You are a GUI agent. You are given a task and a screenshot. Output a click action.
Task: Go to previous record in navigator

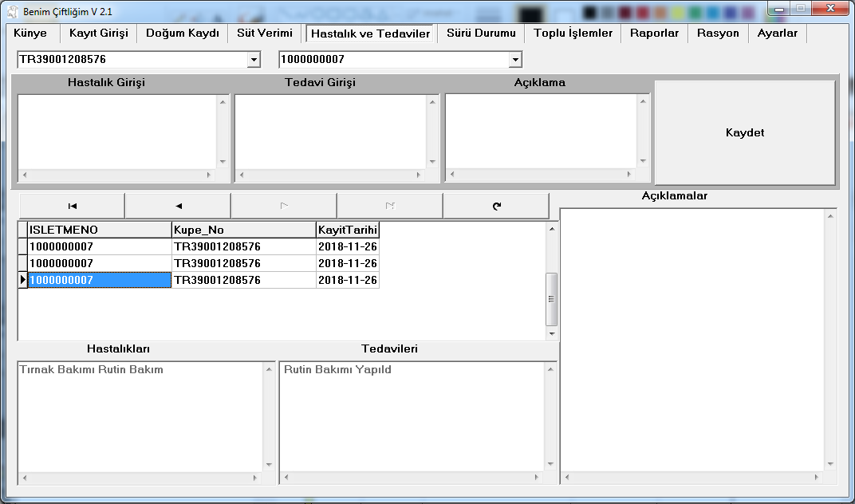pos(178,206)
